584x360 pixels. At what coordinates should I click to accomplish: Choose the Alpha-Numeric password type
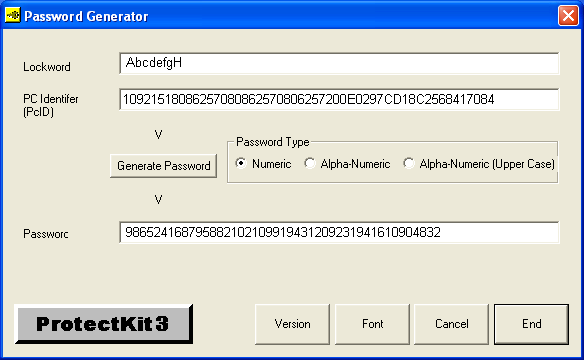click(347, 164)
